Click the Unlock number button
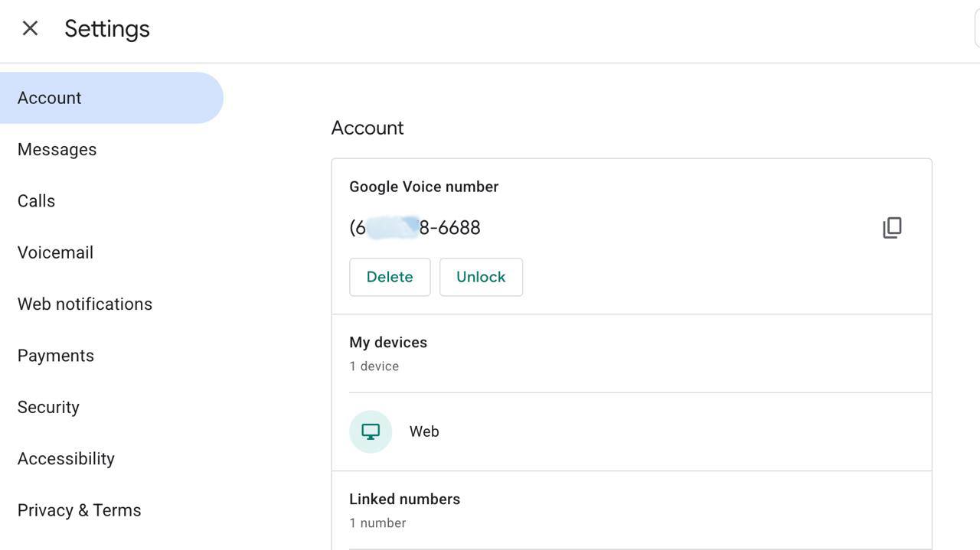Viewport: 980px width, 550px height. 481,277
